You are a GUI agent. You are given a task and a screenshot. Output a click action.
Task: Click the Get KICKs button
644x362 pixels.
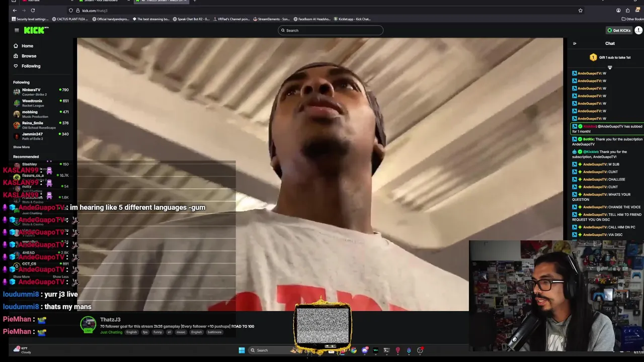point(618,30)
